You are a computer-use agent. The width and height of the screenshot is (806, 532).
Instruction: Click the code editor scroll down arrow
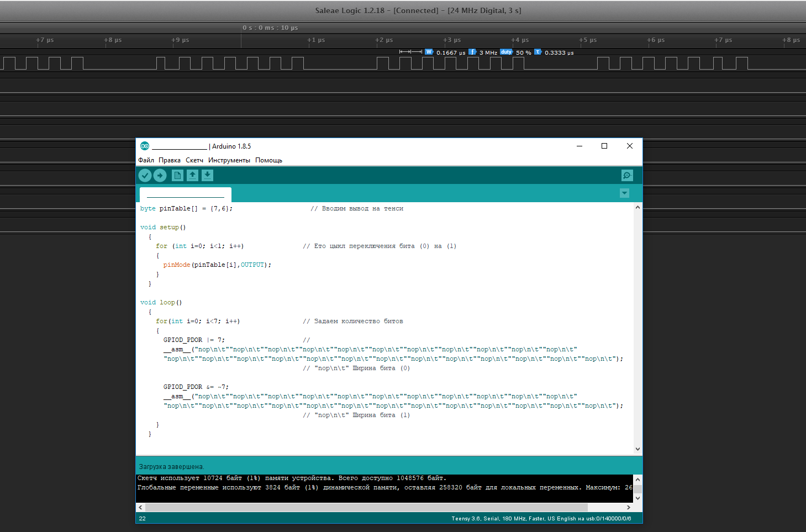pyautogui.click(x=638, y=449)
